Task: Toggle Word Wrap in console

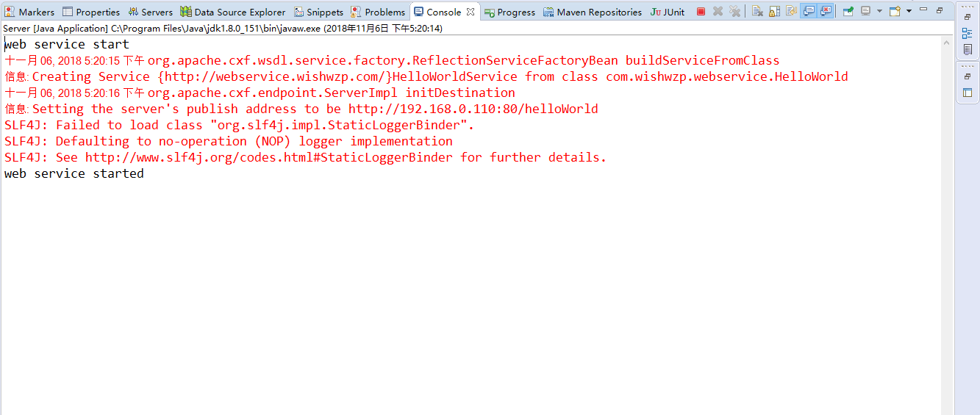Action: [x=791, y=11]
